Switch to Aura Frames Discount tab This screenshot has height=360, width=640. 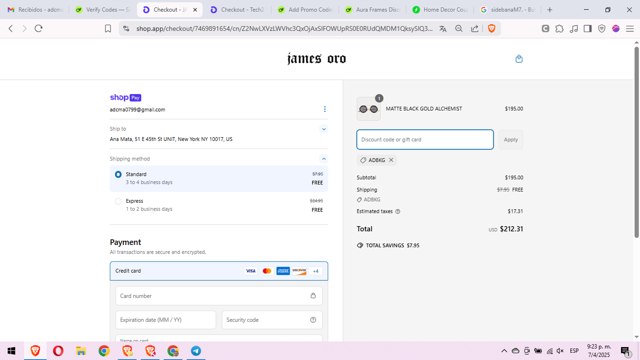pos(372,9)
